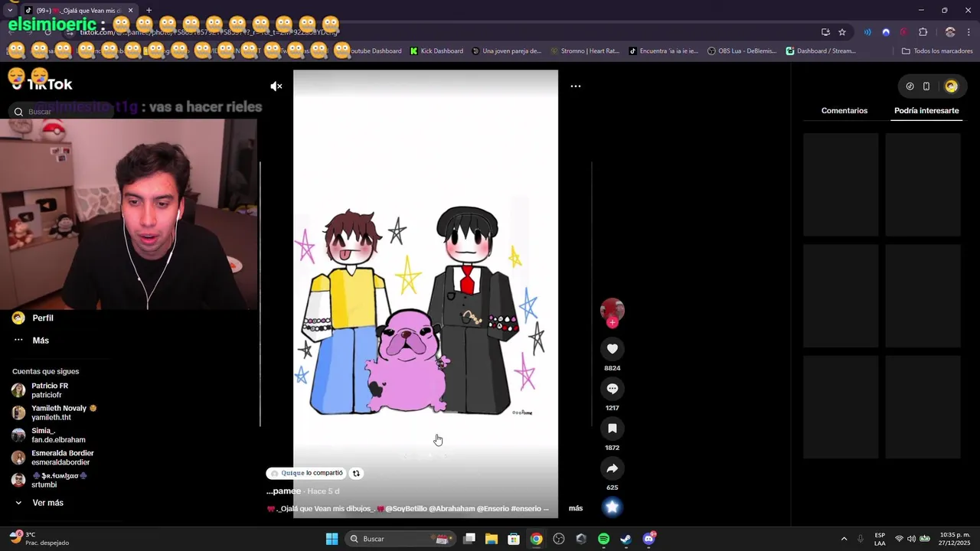Viewport: 980px width, 551px height.
Task: Save the post with the bookmark icon
Action: coord(612,429)
